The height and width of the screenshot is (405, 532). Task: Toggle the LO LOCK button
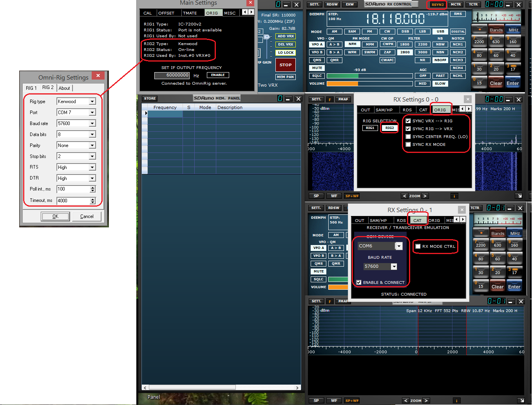[x=286, y=53]
